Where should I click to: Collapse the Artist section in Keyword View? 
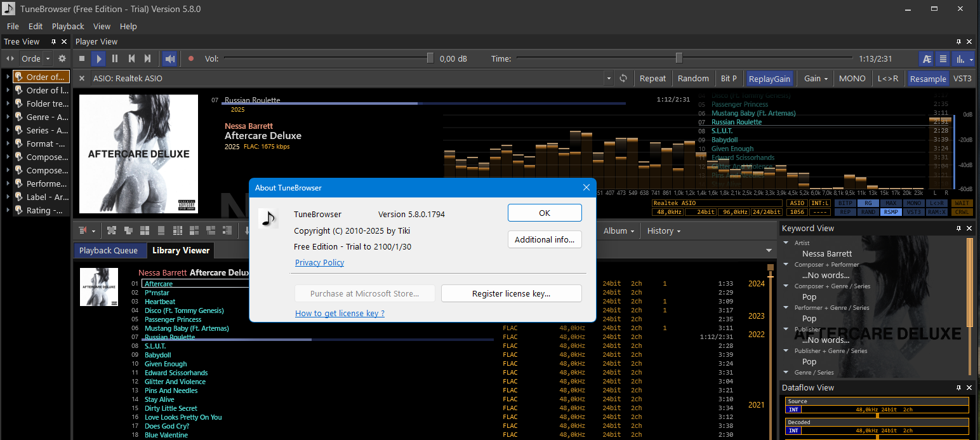[787, 243]
